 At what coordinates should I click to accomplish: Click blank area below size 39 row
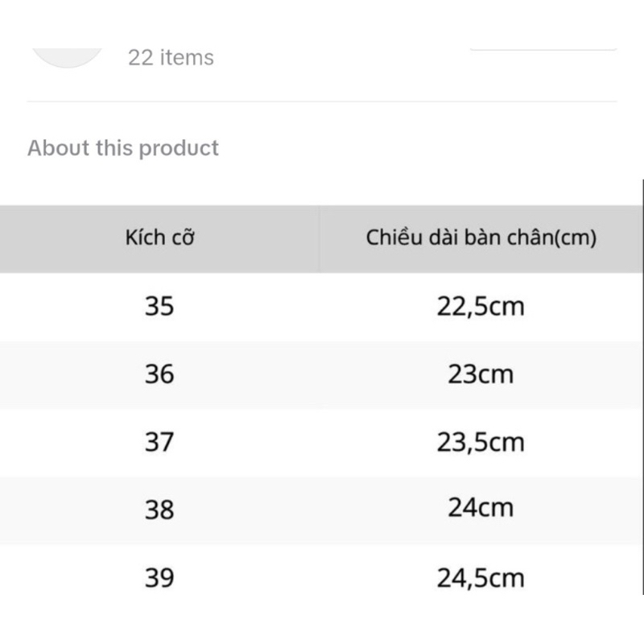point(320,619)
